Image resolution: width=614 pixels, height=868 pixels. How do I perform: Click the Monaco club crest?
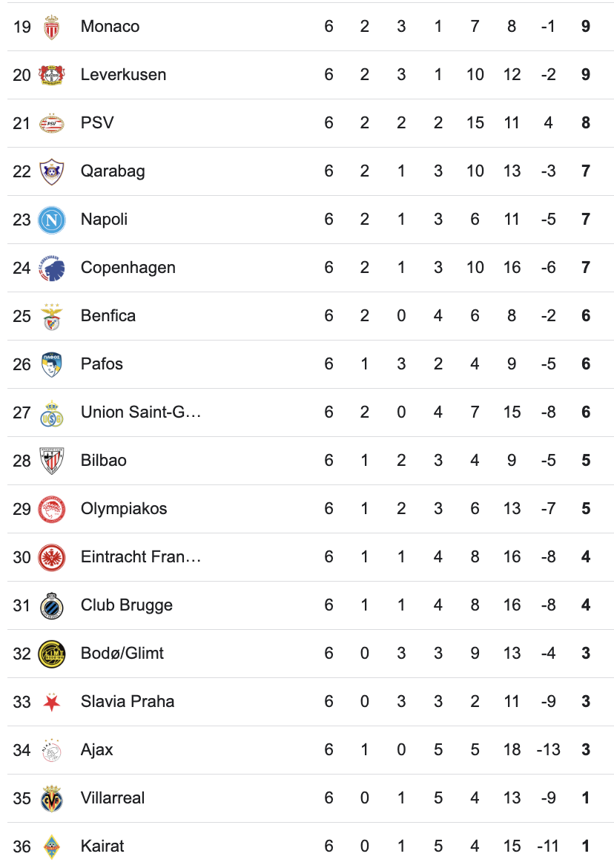point(51,27)
